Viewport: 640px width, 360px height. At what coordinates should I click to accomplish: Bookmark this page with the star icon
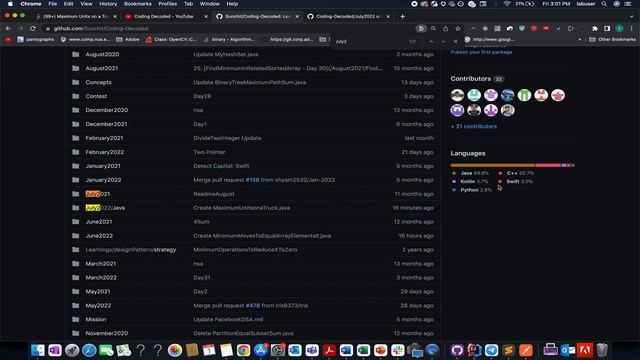coord(458,29)
